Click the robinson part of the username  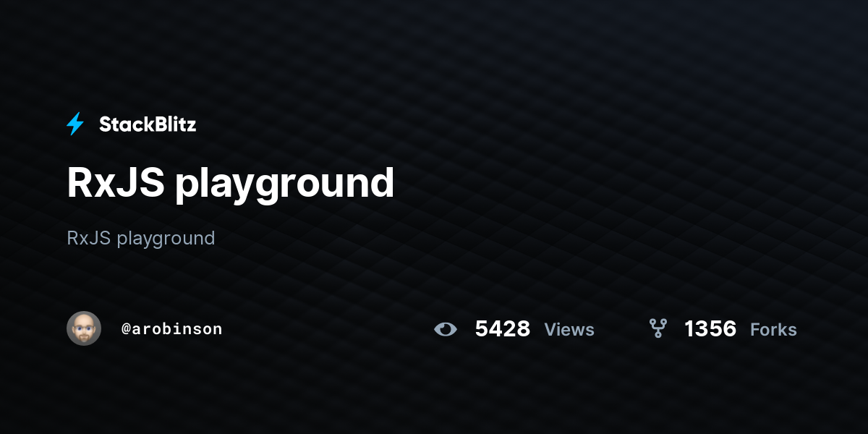(x=182, y=329)
